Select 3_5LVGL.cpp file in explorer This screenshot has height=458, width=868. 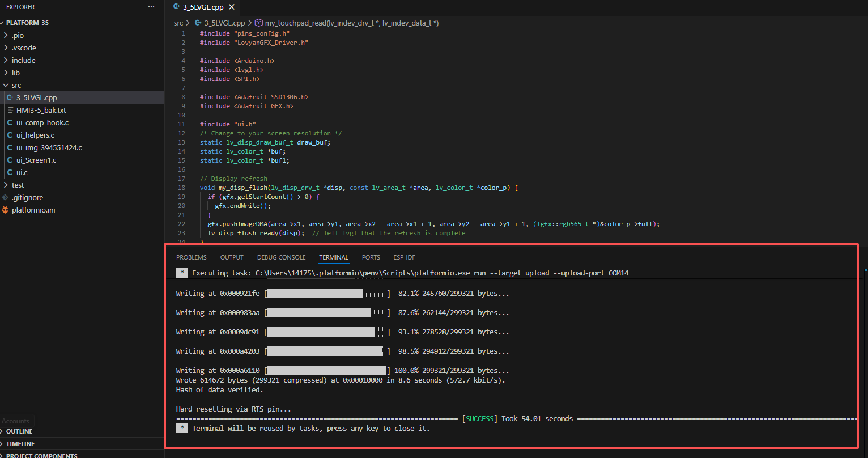tap(36, 97)
